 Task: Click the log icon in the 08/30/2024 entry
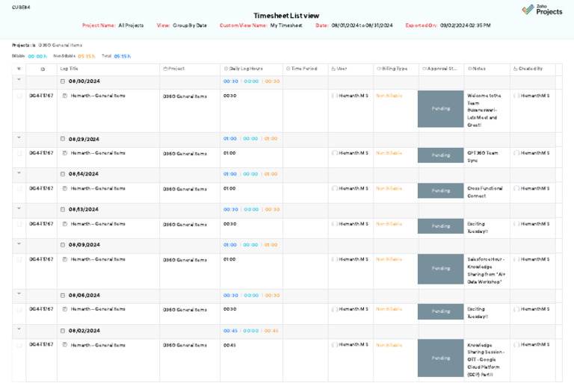pyautogui.click(x=65, y=96)
